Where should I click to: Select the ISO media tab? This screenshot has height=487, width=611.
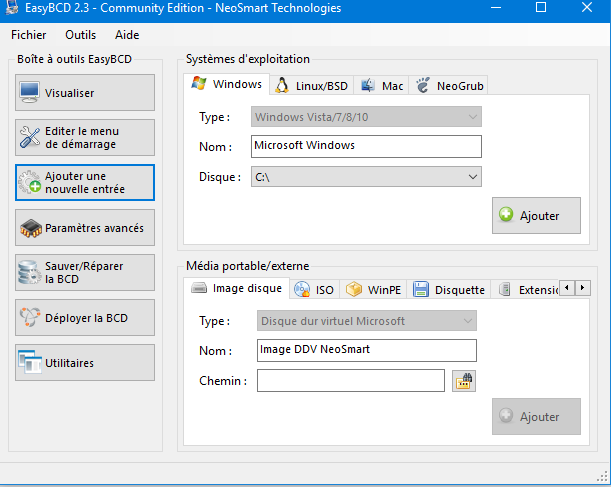pyautogui.click(x=314, y=290)
